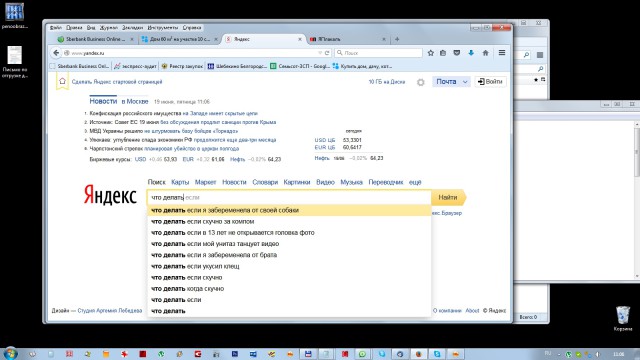Open Photoshop in the taskbar
Viewport: 640px width, 360px height.
pyautogui.click(x=235, y=354)
